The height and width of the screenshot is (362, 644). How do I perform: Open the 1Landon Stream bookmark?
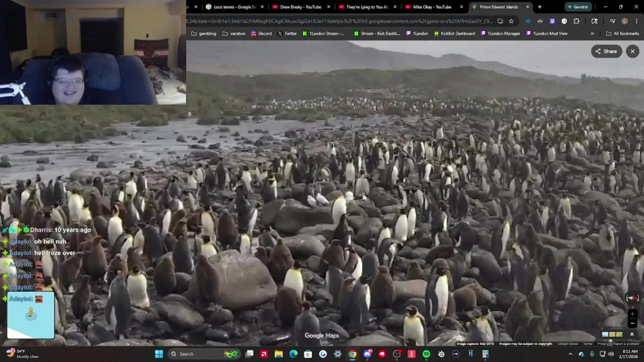324,34
